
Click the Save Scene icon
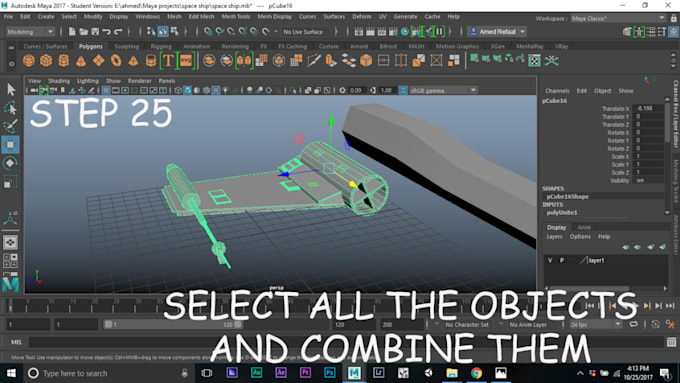[x=95, y=32]
